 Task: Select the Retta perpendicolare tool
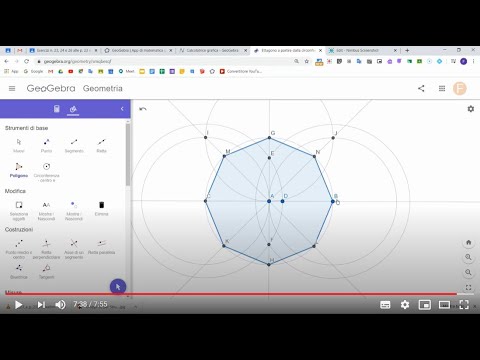tap(46, 249)
